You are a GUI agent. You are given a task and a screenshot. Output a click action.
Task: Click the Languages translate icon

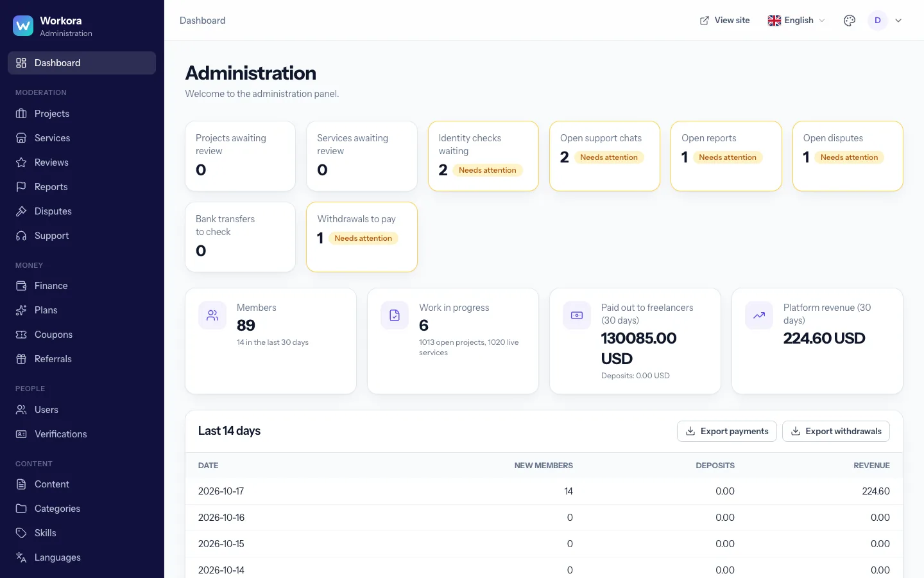pyautogui.click(x=21, y=557)
